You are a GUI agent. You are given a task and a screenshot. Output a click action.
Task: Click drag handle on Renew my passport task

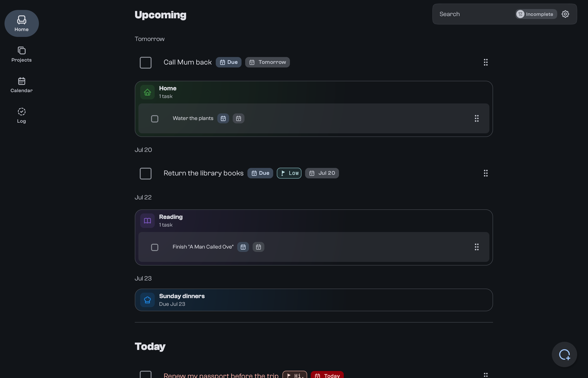click(x=486, y=375)
